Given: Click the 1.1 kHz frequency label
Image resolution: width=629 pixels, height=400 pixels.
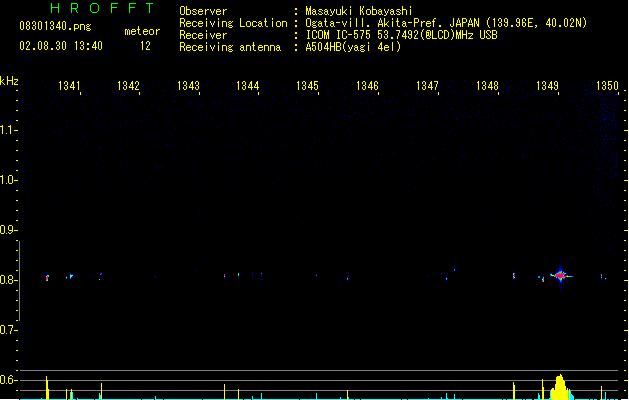Looking at the screenshot, I should [8, 130].
